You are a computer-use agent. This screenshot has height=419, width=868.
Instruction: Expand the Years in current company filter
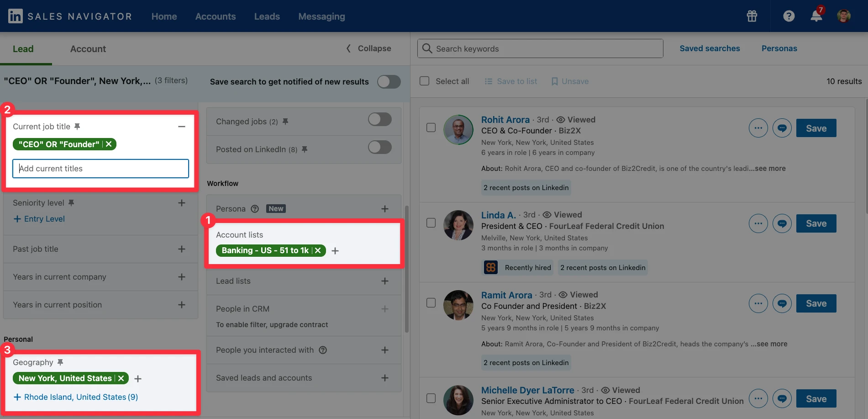click(182, 277)
